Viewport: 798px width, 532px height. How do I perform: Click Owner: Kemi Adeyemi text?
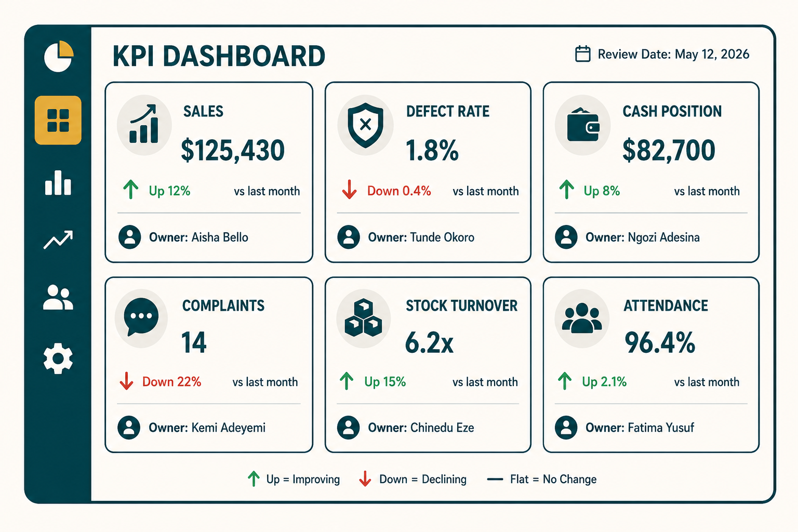[207, 428]
